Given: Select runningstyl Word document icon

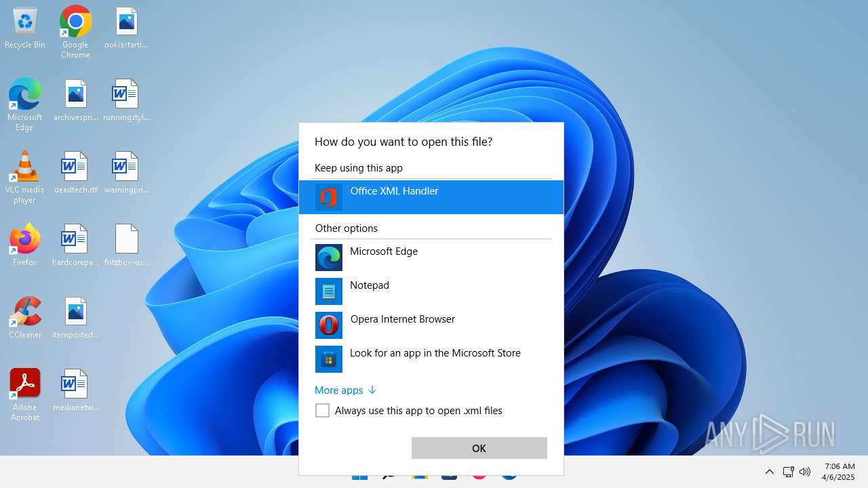Looking at the screenshot, I should (x=126, y=101).
